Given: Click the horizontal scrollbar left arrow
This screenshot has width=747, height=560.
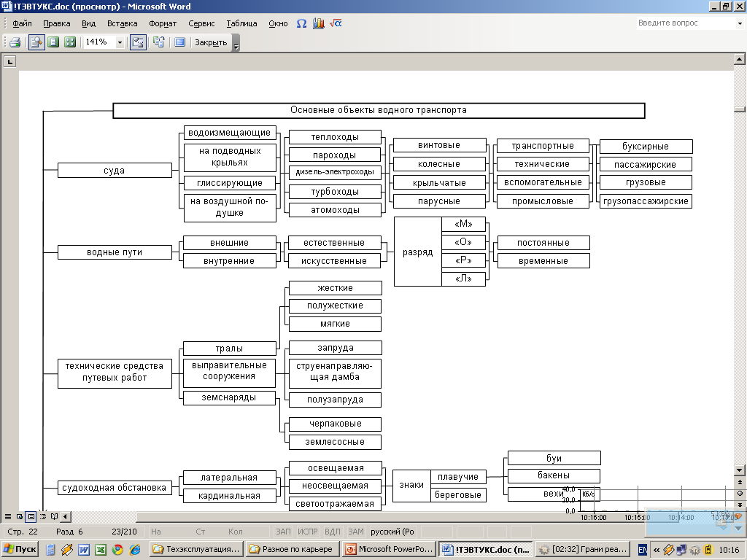Looking at the screenshot, I should click(x=66, y=516).
